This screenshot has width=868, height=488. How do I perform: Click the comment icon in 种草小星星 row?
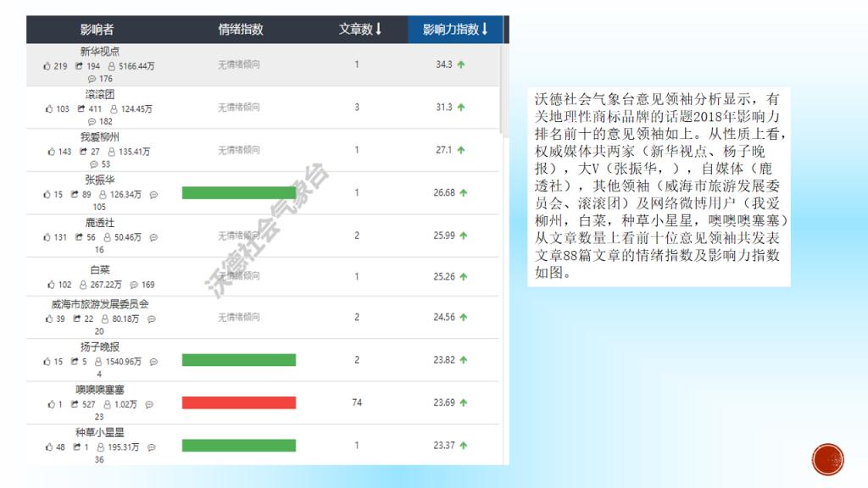(153, 447)
